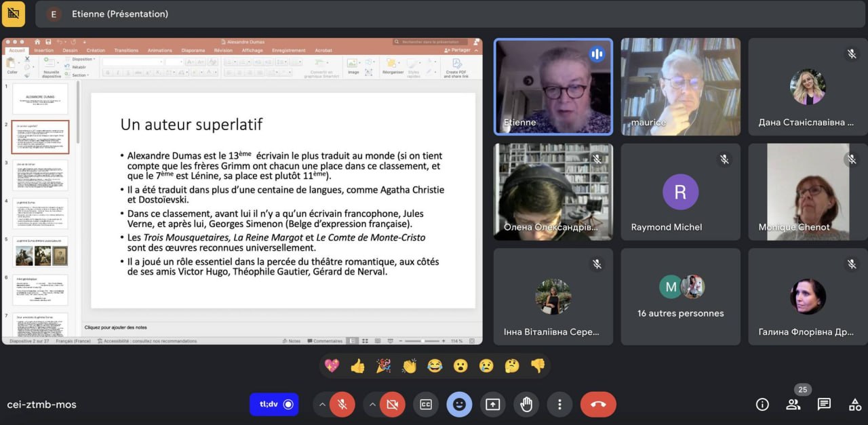
Task: Open the participants list icon
Action: [x=793, y=405]
